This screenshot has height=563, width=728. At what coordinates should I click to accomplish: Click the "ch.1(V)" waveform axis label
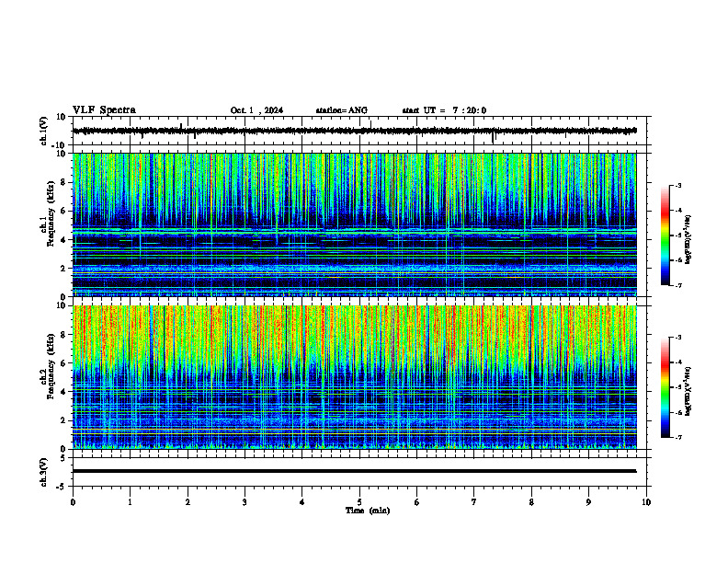coord(44,131)
